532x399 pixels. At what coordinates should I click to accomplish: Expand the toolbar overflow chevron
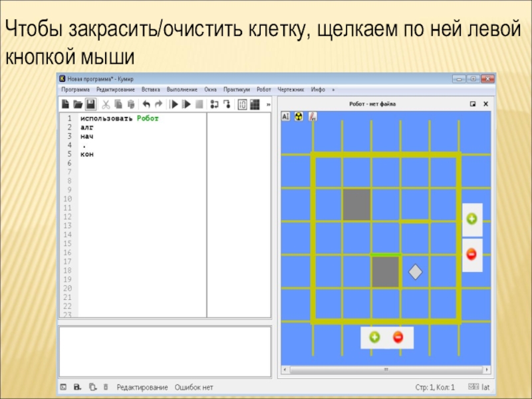269,104
